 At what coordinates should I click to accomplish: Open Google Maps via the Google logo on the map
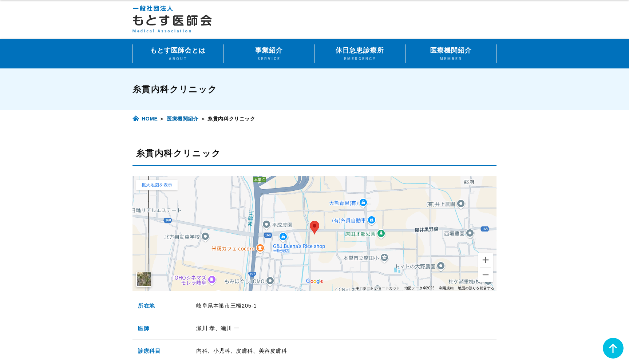tap(314, 281)
